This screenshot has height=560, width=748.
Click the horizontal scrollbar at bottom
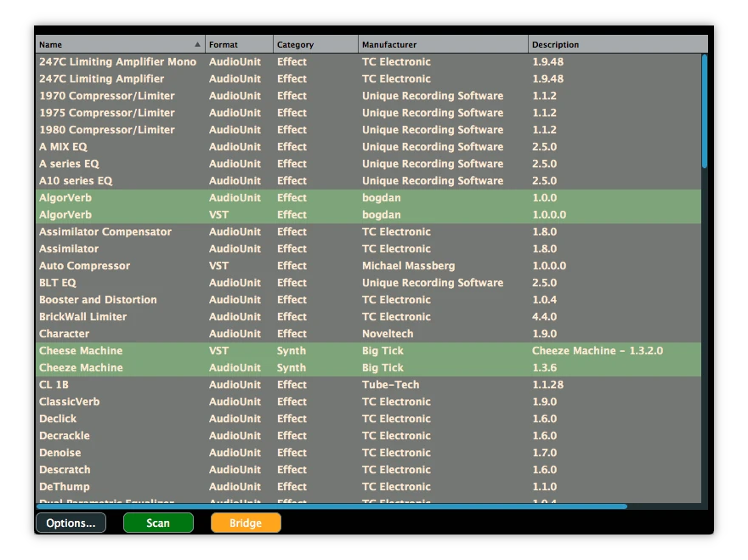[x=331, y=506]
